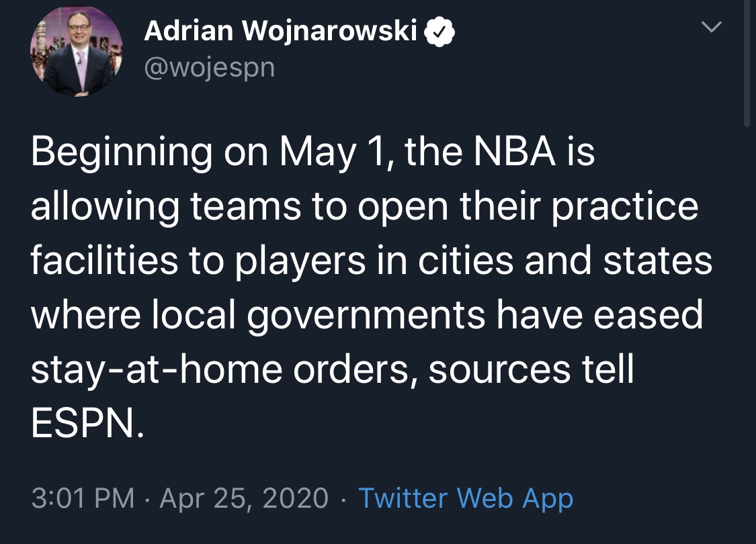The width and height of the screenshot is (756, 544).
Task: Click the Twitter Web App source link
Action: [x=466, y=498]
